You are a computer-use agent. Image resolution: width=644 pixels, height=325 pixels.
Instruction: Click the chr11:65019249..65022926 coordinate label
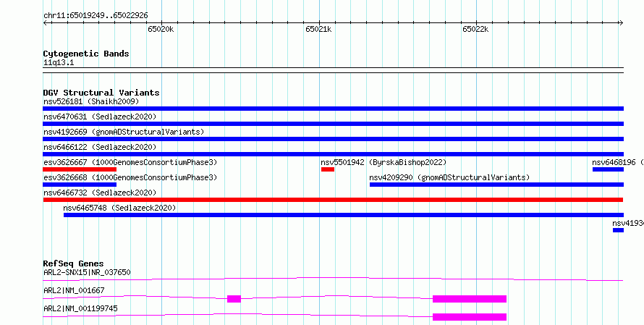[96, 16]
